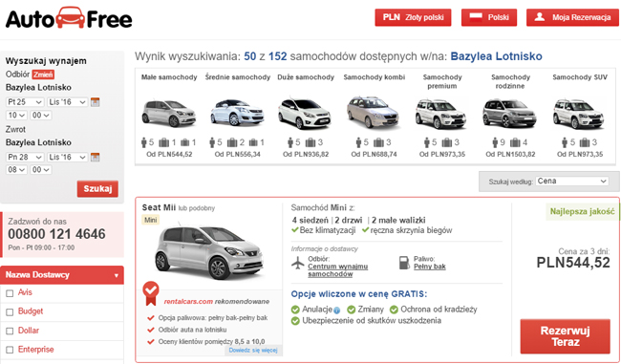The image size is (621, 364).
Task: Open the Centrum wynajmu samochodów link
Action: tap(338, 270)
